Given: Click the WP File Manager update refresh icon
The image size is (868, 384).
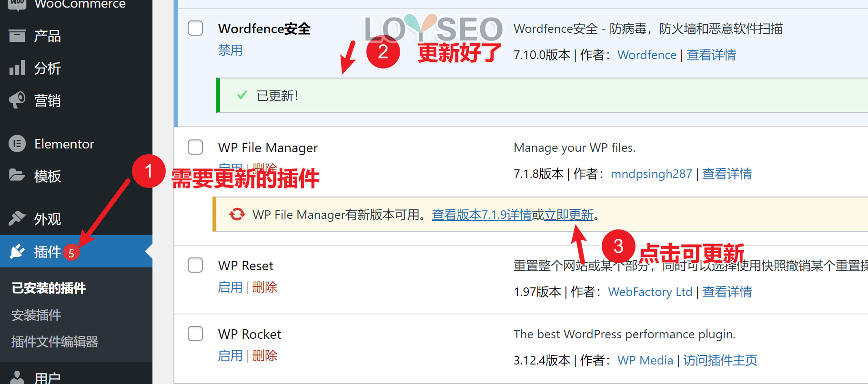Looking at the screenshot, I should pyautogui.click(x=237, y=215).
